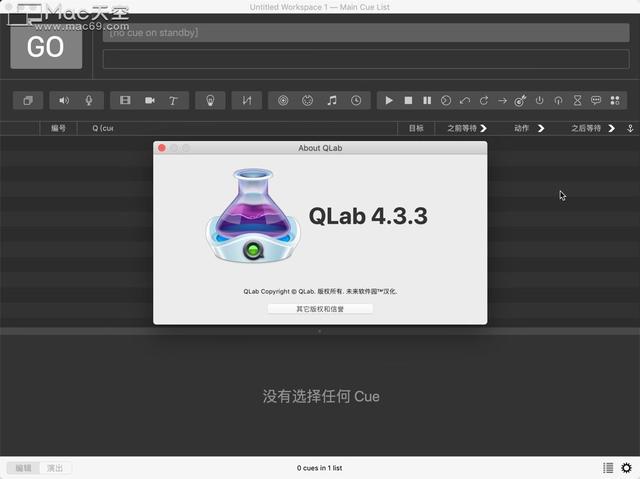Add an Arm cue with power icon

click(540, 100)
